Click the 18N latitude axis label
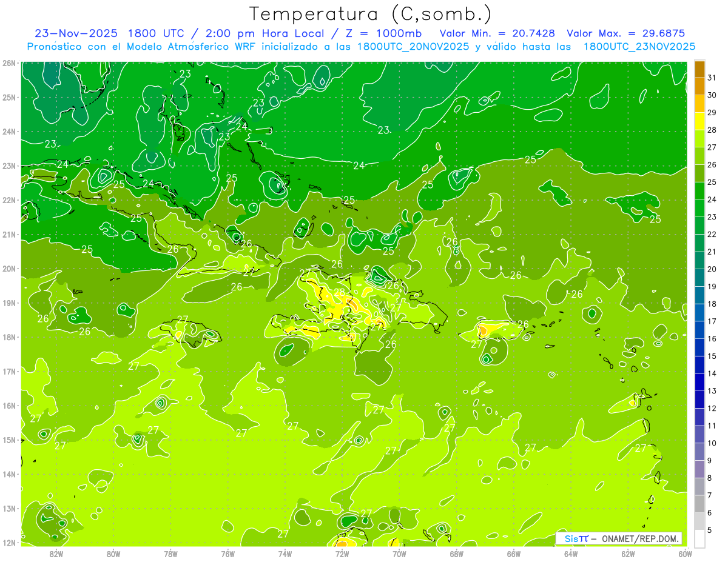Image resolution: width=728 pixels, height=562 pixels. click(9, 337)
